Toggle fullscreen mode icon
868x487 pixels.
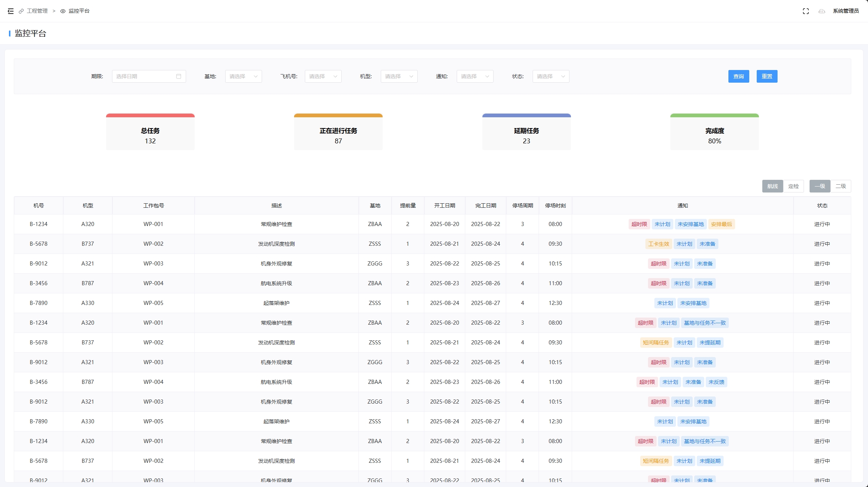[806, 11]
